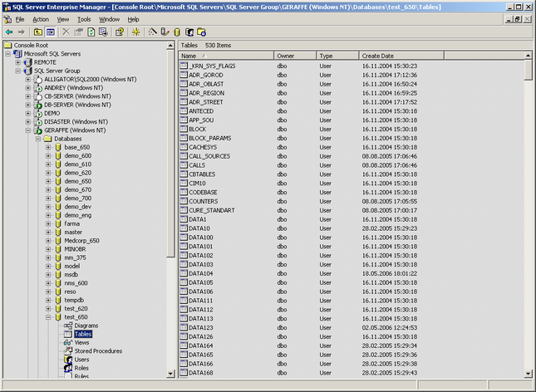Select the Views glasses icon
This screenshot has height=392, width=536.
pos(67,342)
